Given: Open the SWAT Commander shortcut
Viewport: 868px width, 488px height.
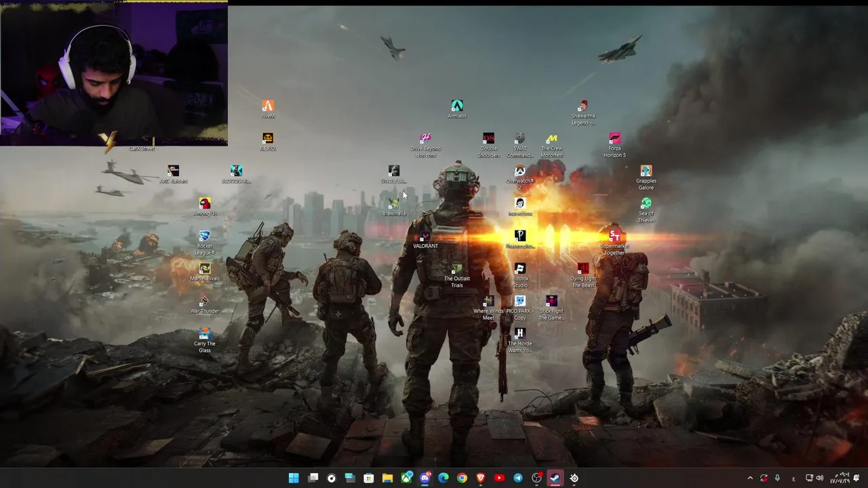Looking at the screenshot, I should 520,145.
